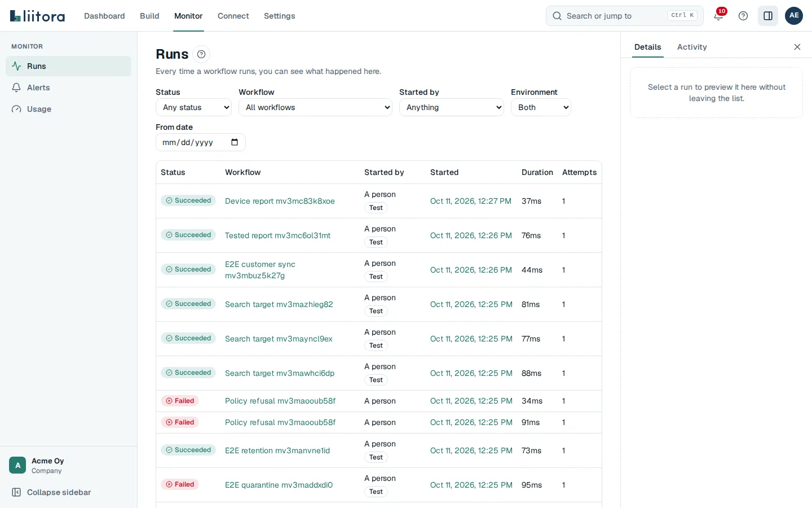Open the AE user avatar menu
812x508 pixels.
pyautogui.click(x=794, y=16)
